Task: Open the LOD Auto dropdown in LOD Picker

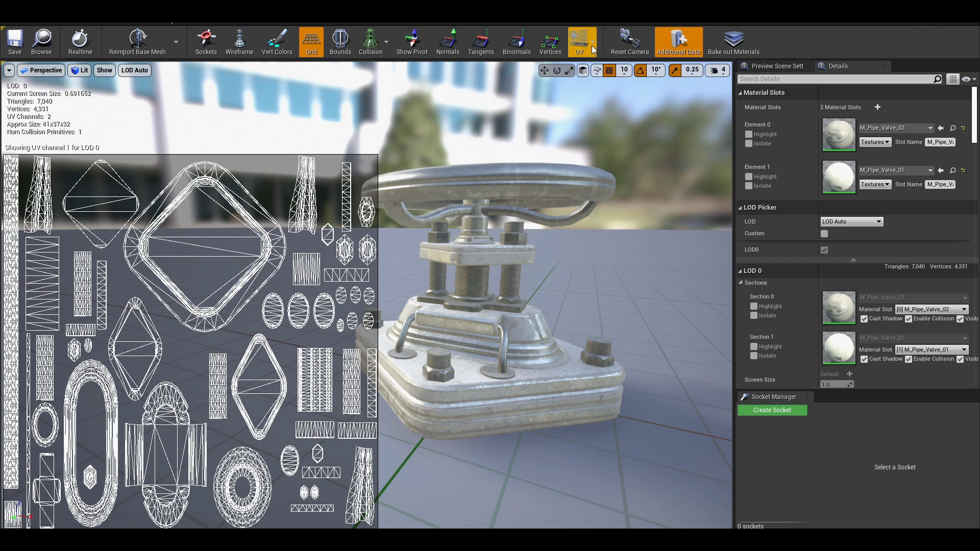Action: click(851, 221)
